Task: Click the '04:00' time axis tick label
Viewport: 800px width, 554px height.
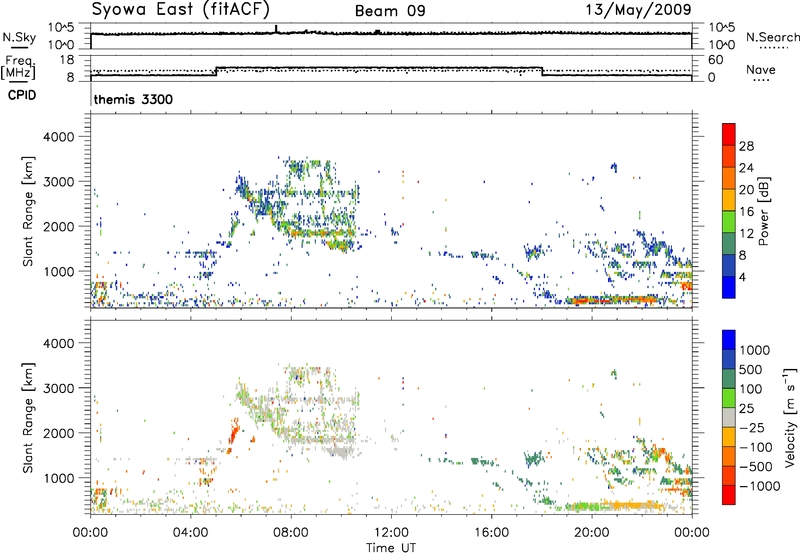Action: 190,532
